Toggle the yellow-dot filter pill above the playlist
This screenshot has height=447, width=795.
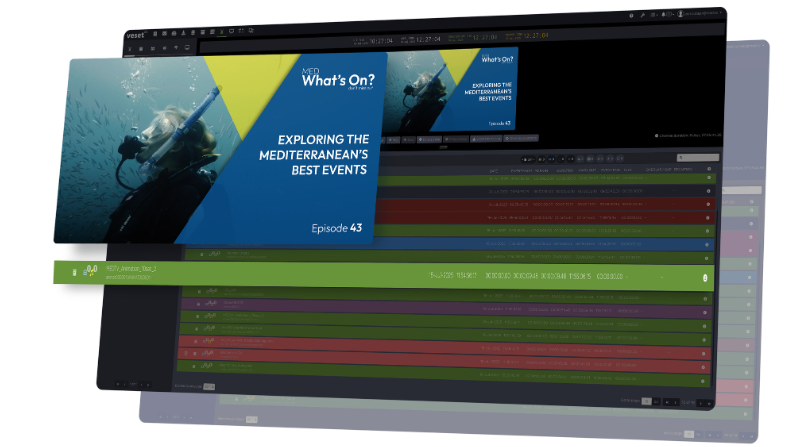click(x=541, y=159)
